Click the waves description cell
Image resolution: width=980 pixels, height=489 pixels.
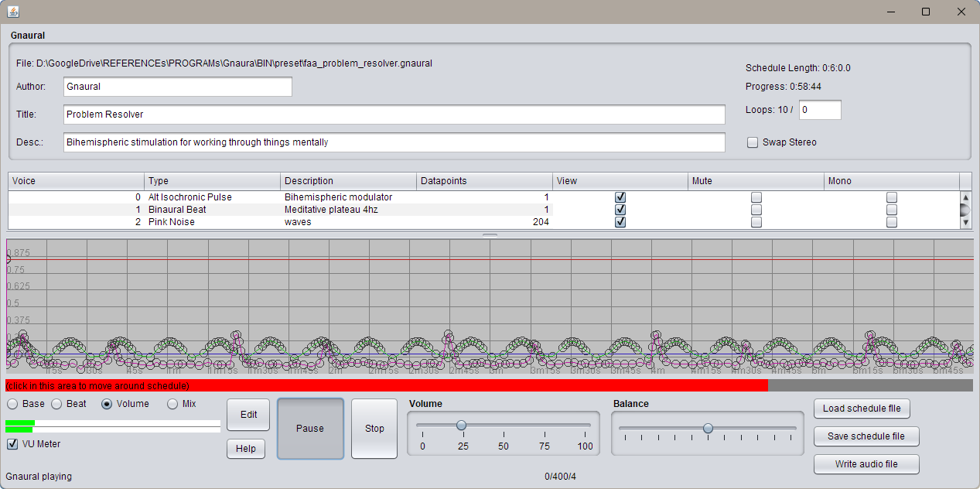pyautogui.click(x=349, y=222)
